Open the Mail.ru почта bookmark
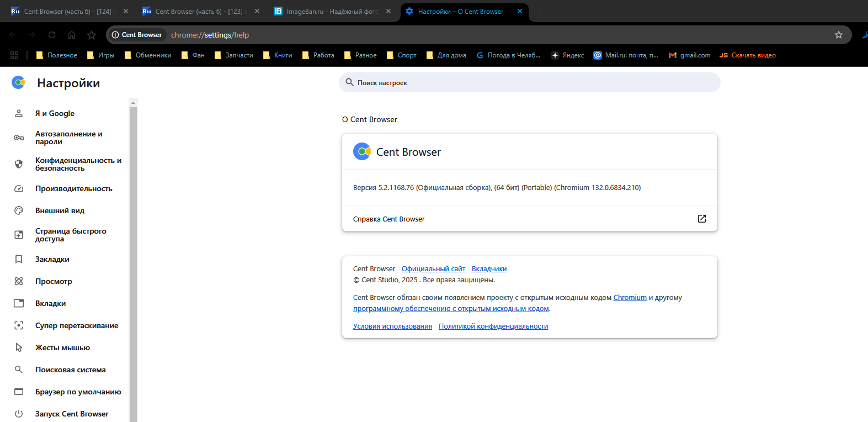The image size is (868, 422). pos(626,55)
